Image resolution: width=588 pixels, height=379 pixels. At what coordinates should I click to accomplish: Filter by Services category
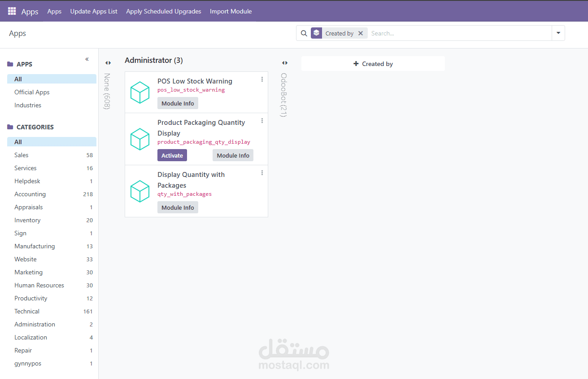[52, 168]
